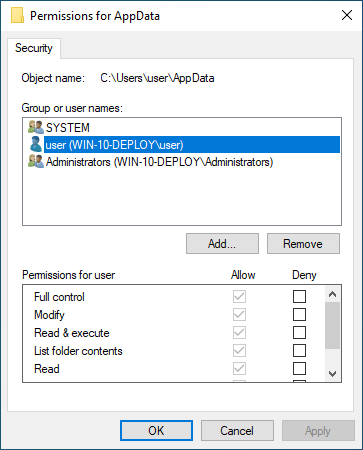Click the SYSTEM group icon

(x=36, y=127)
